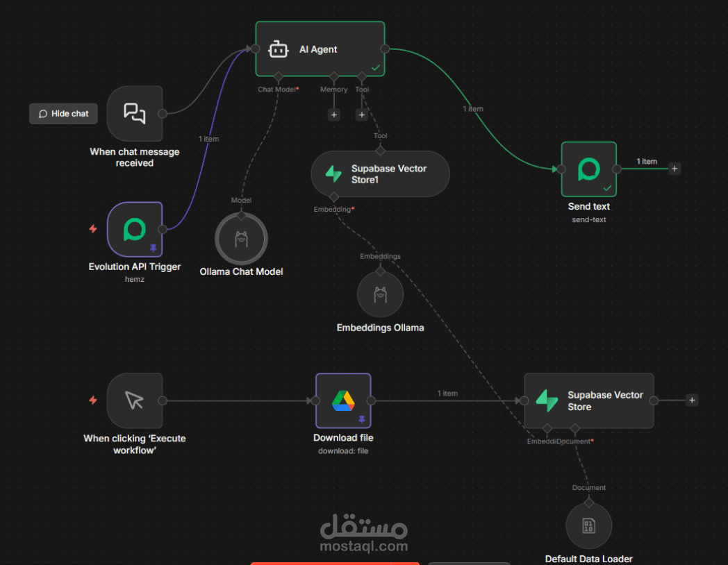Click the Download file output connector
The width and height of the screenshot is (728, 565).
pyautogui.click(x=371, y=400)
